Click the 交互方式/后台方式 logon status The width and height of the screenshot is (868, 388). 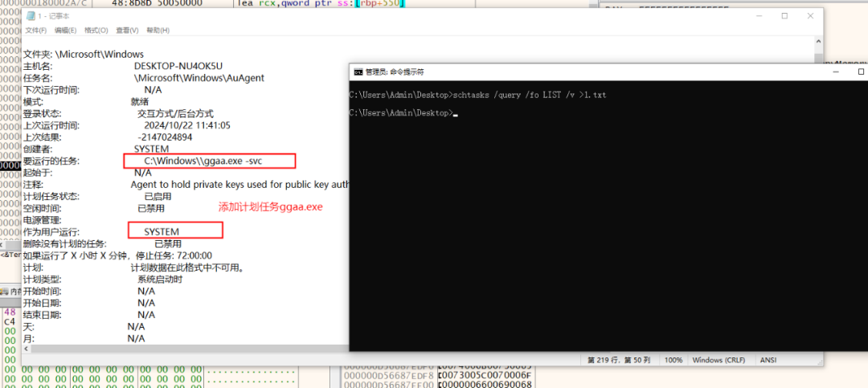point(175,113)
